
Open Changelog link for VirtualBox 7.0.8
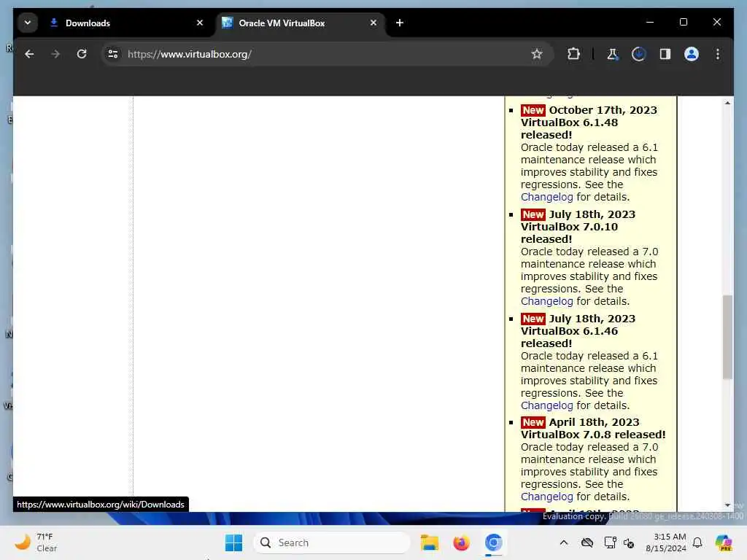[x=546, y=497]
